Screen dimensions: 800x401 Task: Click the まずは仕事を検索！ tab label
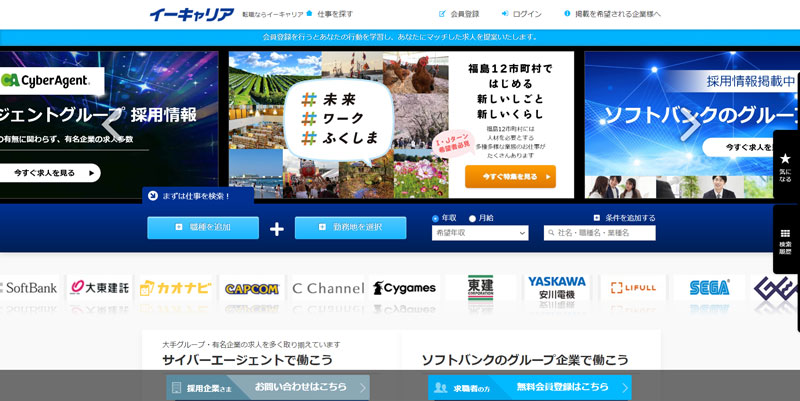[x=198, y=196]
